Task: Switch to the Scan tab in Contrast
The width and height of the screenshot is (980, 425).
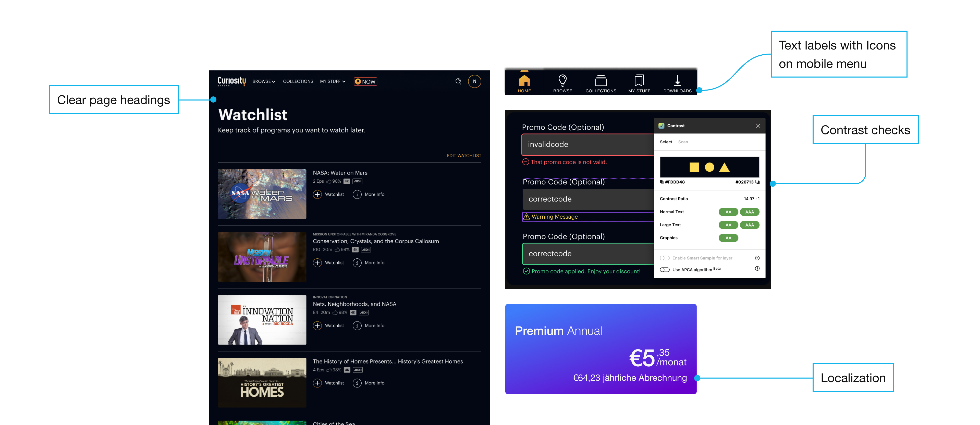Action: (683, 142)
